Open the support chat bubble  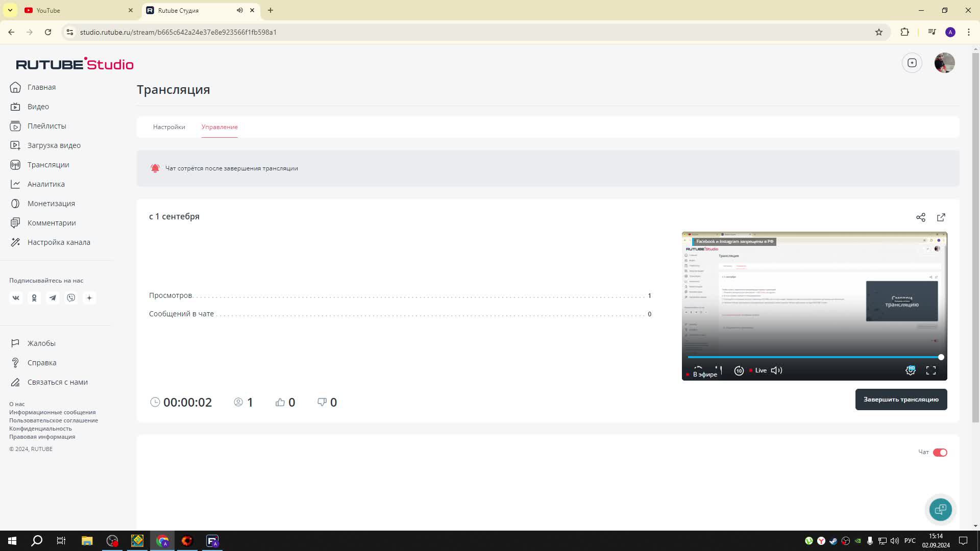point(941,509)
